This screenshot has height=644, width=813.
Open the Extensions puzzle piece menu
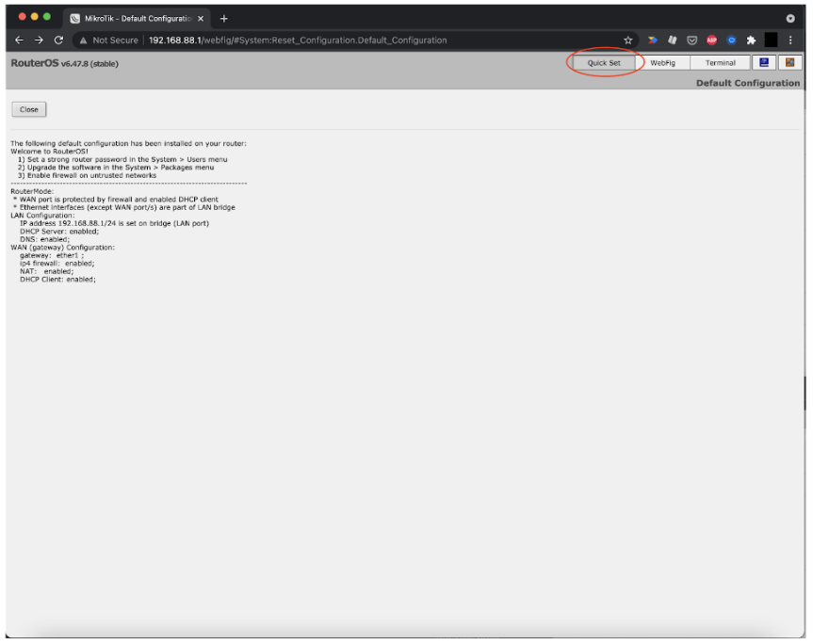coord(751,40)
